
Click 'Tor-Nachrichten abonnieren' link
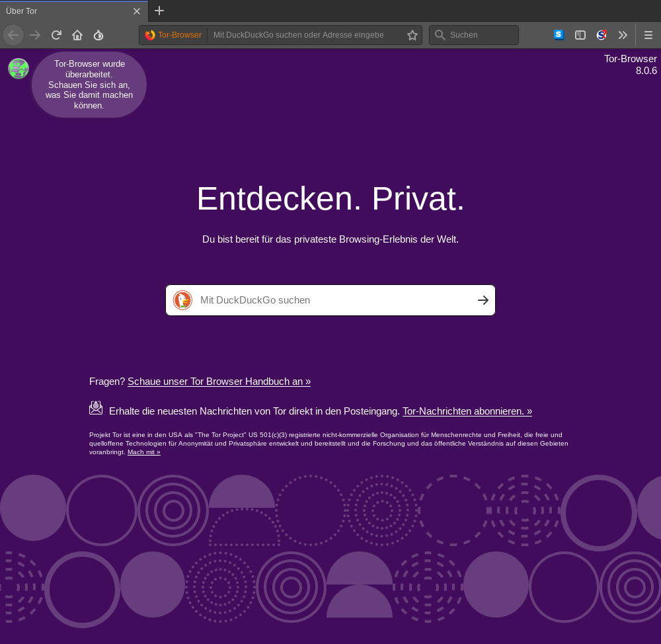pyautogui.click(x=467, y=411)
